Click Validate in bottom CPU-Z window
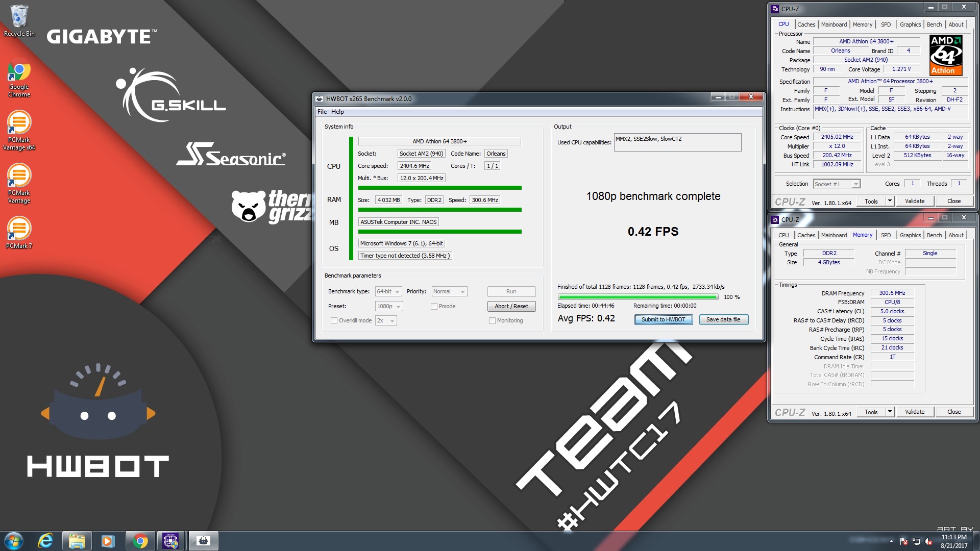This screenshot has height=551, width=980. [914, 412]
